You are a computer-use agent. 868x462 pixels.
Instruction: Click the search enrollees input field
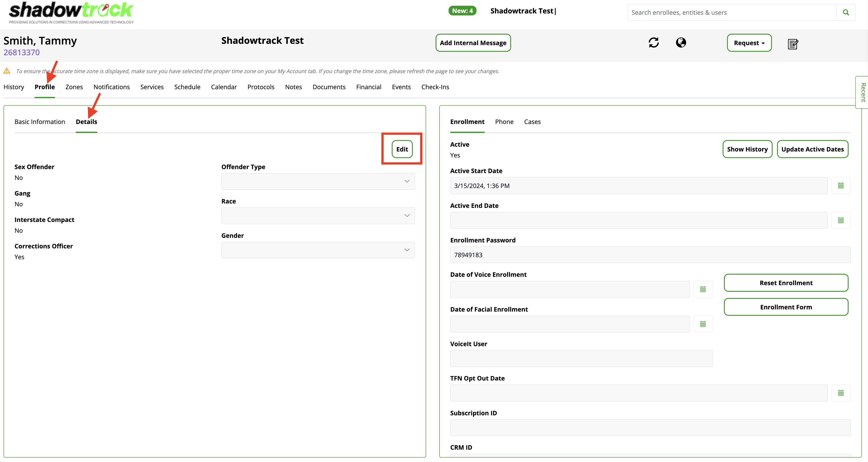[731, 13]
